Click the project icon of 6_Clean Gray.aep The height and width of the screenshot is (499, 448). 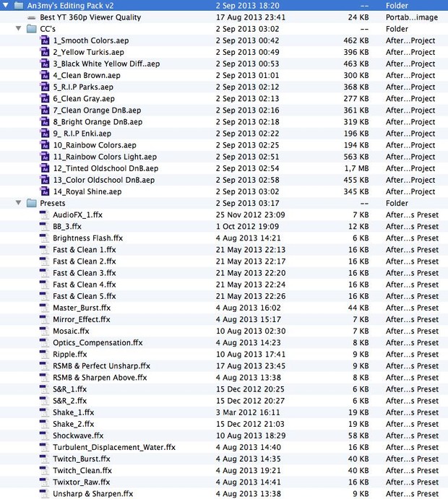(45, 99)
